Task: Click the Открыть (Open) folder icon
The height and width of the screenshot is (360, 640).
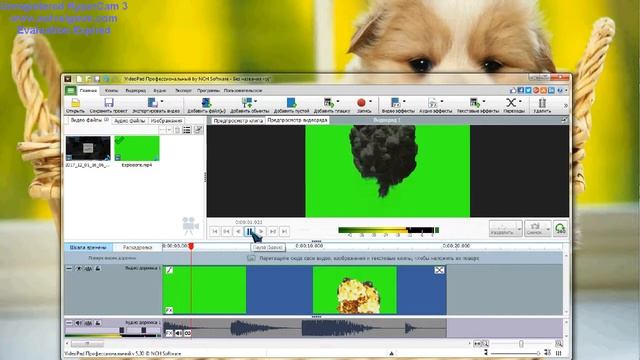Action: tap(76, 102)
